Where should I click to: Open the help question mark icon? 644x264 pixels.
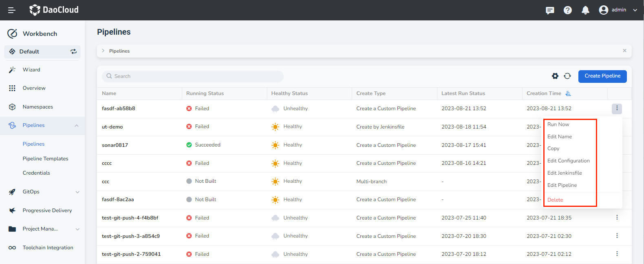tap(567, 10)
